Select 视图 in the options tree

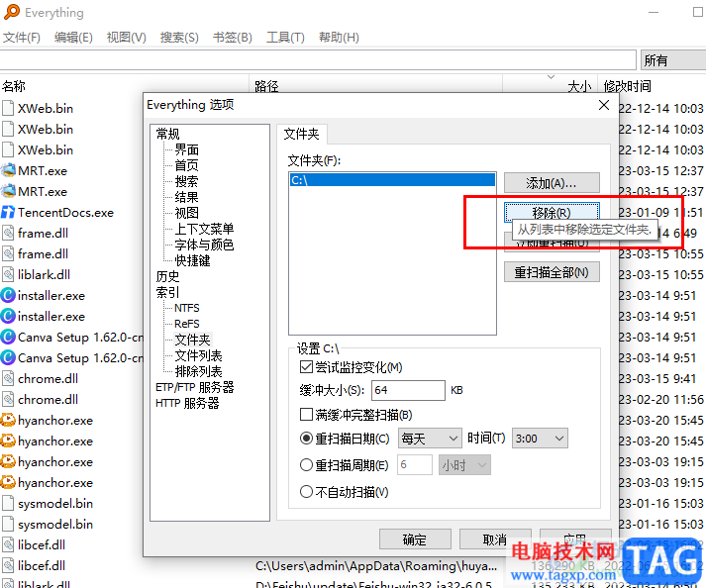(x=186, y=213)
